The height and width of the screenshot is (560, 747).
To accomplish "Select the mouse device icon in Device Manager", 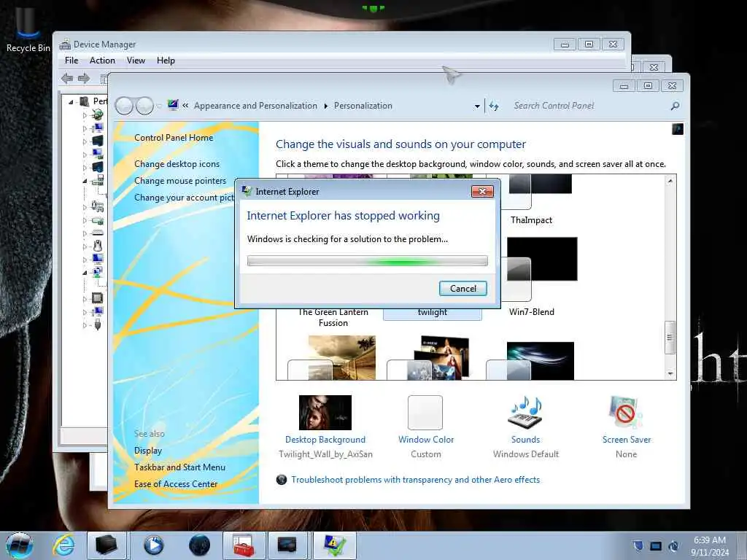I will 98,246.
